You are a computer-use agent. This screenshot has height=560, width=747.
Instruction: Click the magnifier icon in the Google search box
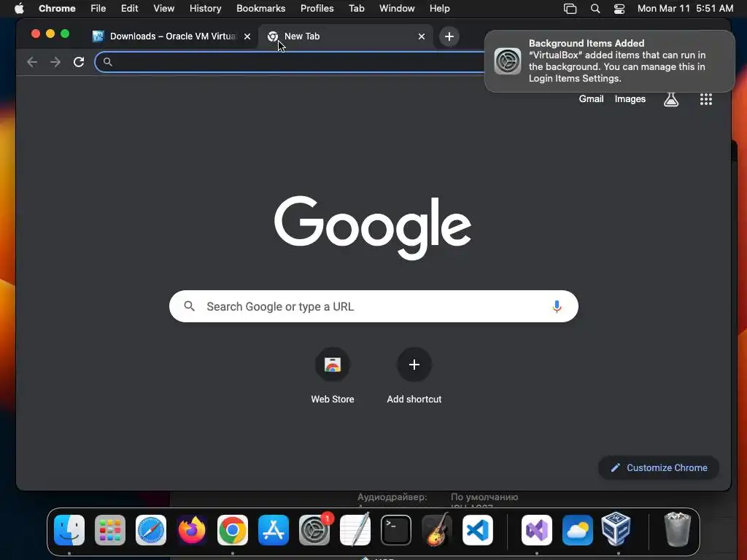(189, 306)
